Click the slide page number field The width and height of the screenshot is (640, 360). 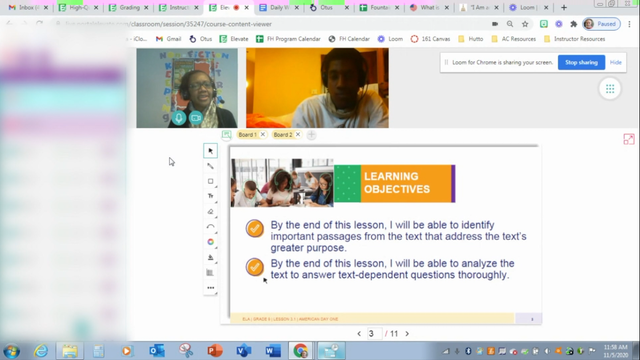374,334
